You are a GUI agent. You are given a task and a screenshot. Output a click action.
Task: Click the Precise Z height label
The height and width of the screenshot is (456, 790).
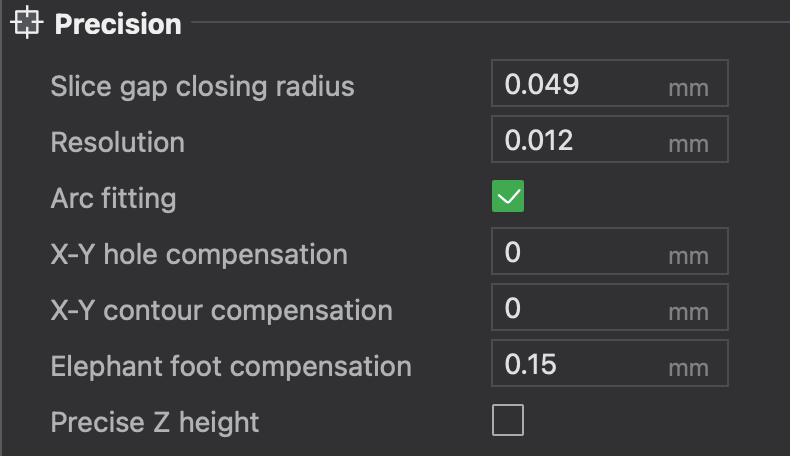point(155,422)
